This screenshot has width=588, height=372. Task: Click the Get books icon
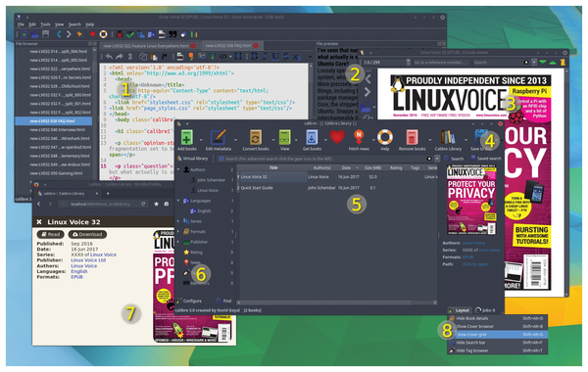coord(312,137)
